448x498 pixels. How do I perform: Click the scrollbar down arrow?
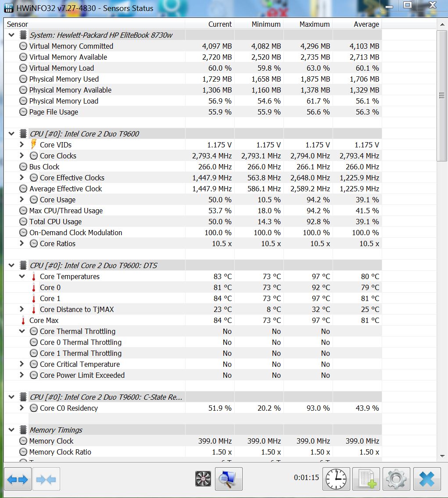(442, 456)
